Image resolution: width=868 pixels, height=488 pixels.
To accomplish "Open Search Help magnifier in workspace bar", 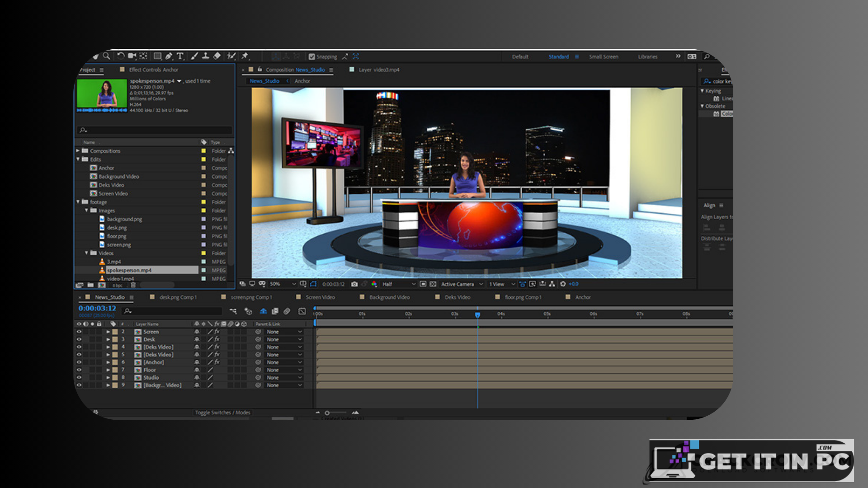I will coord(707,56).
